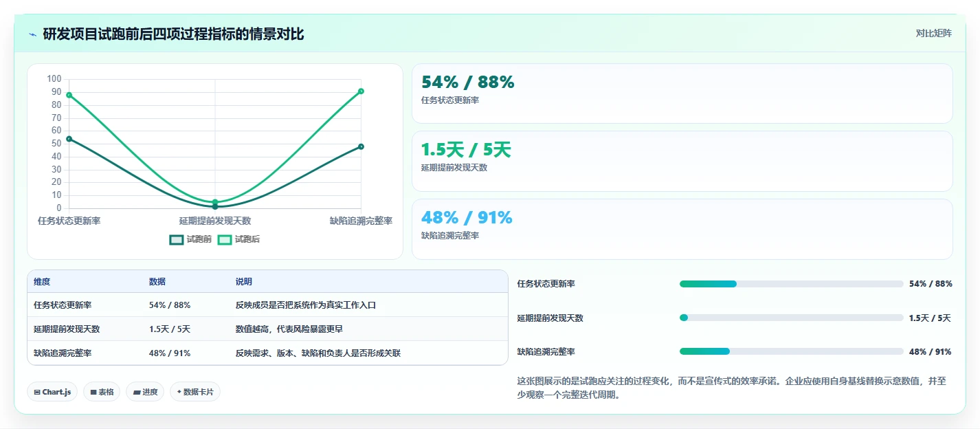Click the 对比矩阵 label in header
This screenshot has height=429, width=980.
(x=934, y=34)
